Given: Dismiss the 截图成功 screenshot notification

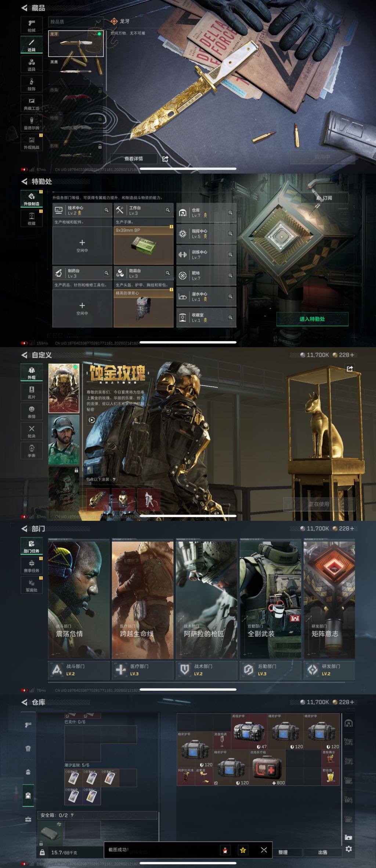Looking at the screenshot, I should pos(264,850).
